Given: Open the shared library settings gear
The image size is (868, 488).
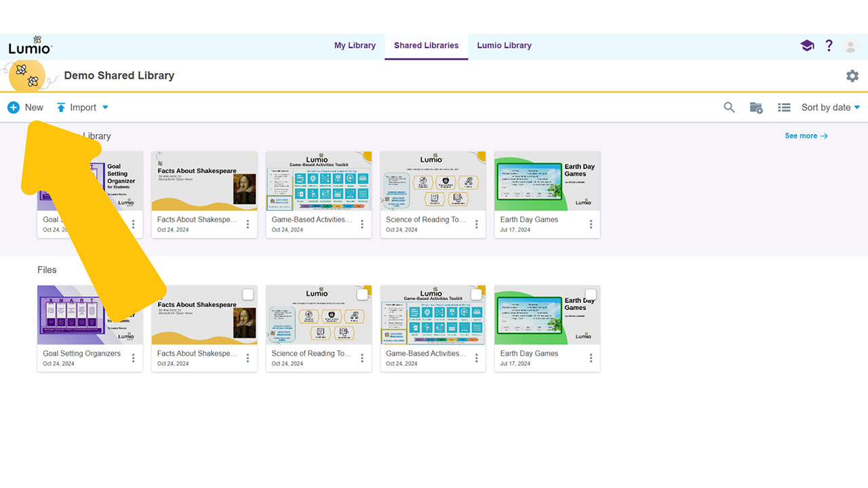Looking at the screenshot, I should (852, 76).
